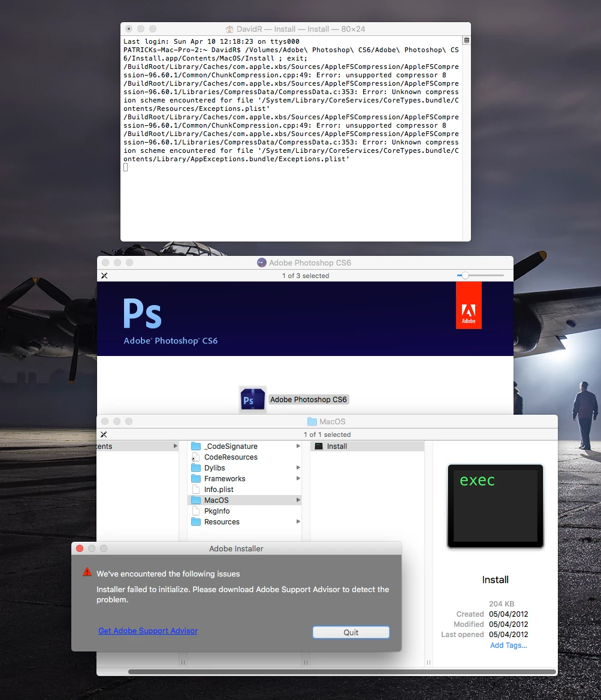Click the Adobe Photoshop CS6 installer package icon
The width and height of the screenshot is (601, 700).
(253, 400)
